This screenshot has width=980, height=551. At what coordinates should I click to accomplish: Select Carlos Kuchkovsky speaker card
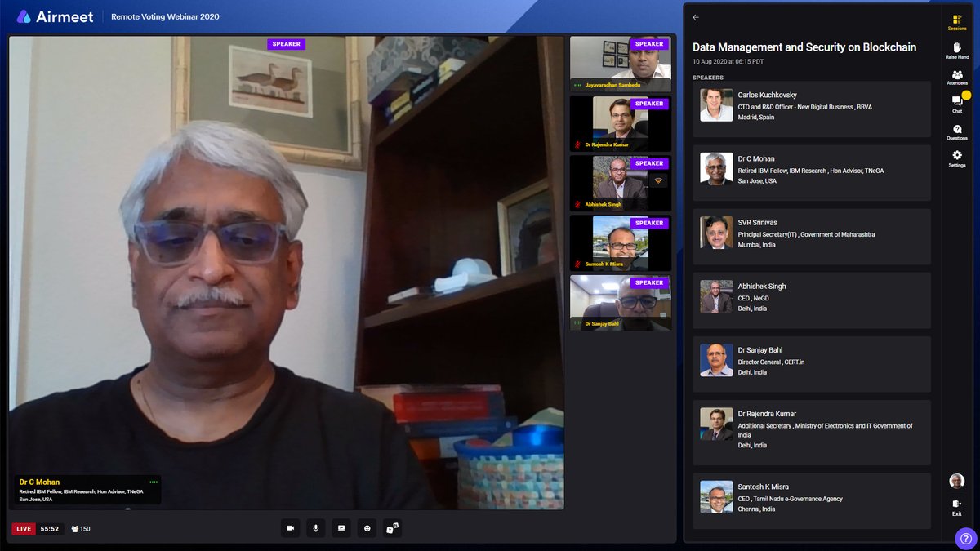pyautogui.click(x=812, y=109)
